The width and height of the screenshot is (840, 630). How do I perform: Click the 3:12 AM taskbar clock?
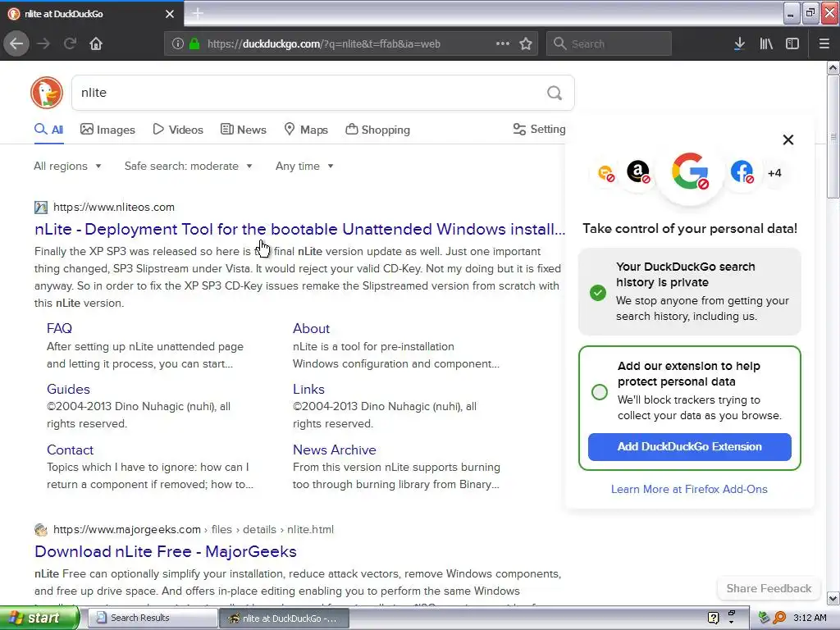coord(810,618)
